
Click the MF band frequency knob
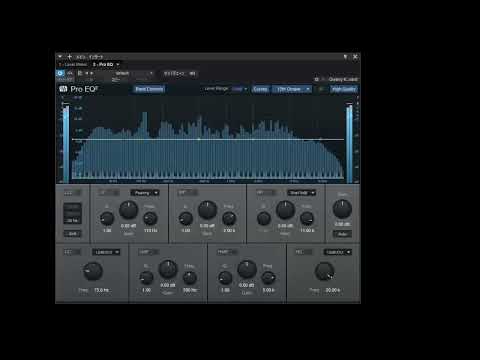229,219
